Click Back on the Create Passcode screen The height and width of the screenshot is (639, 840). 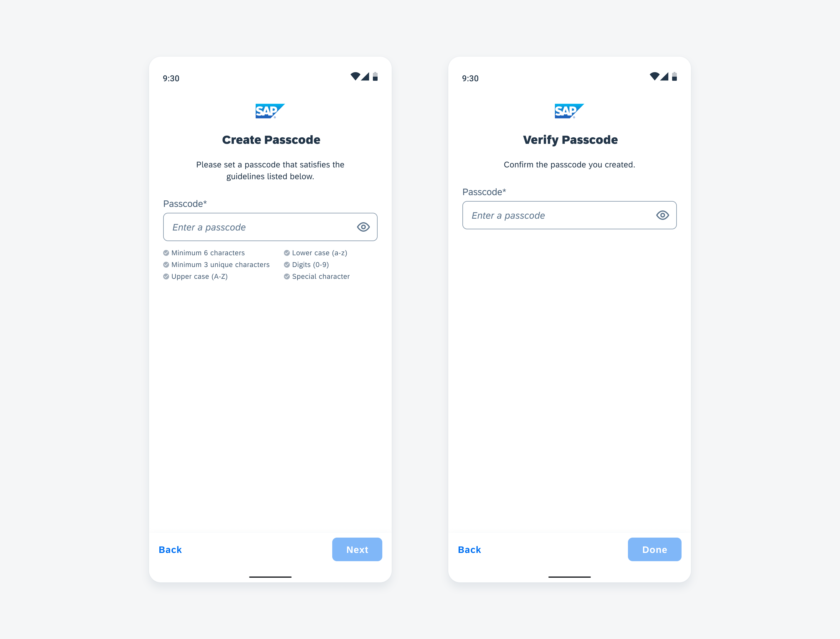click(x=170, y=549)
